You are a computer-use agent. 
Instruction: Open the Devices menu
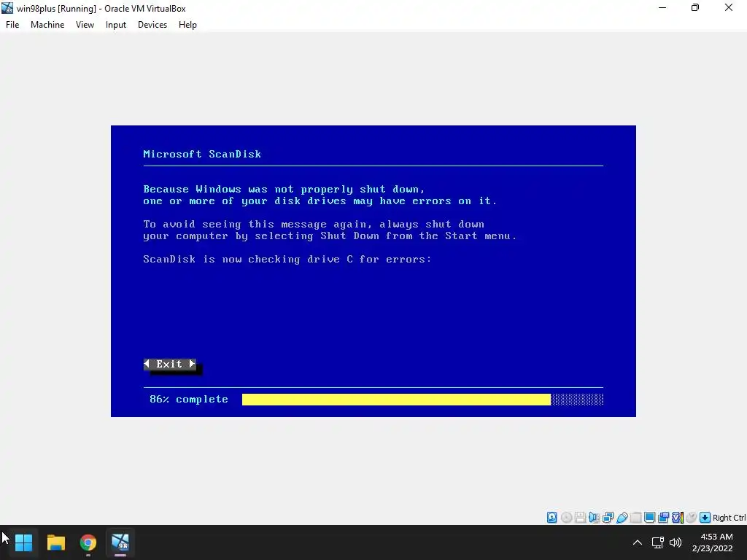point(152,25)
